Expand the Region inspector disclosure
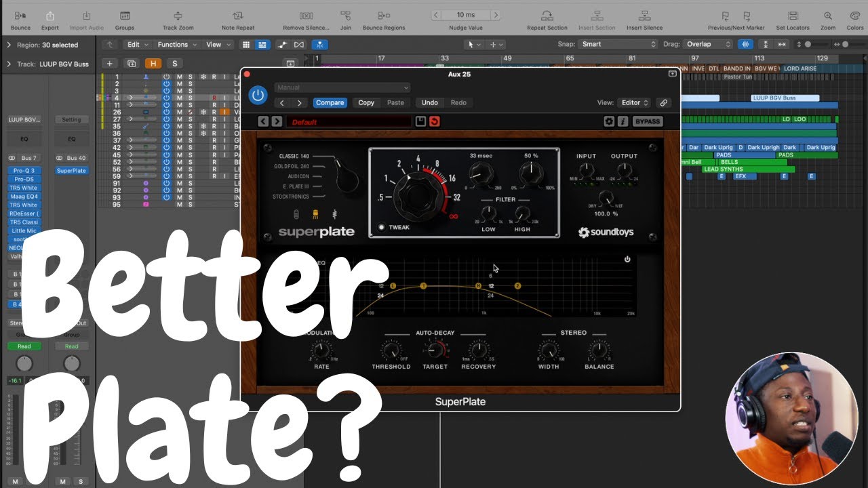Screen dimensions: 868x488 point(9,45)
